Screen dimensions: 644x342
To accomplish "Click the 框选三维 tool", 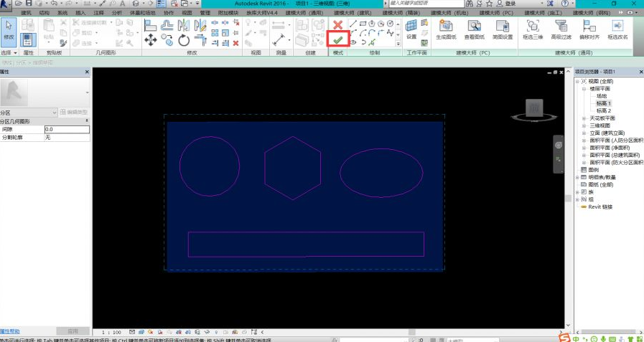I will [533, 29].
